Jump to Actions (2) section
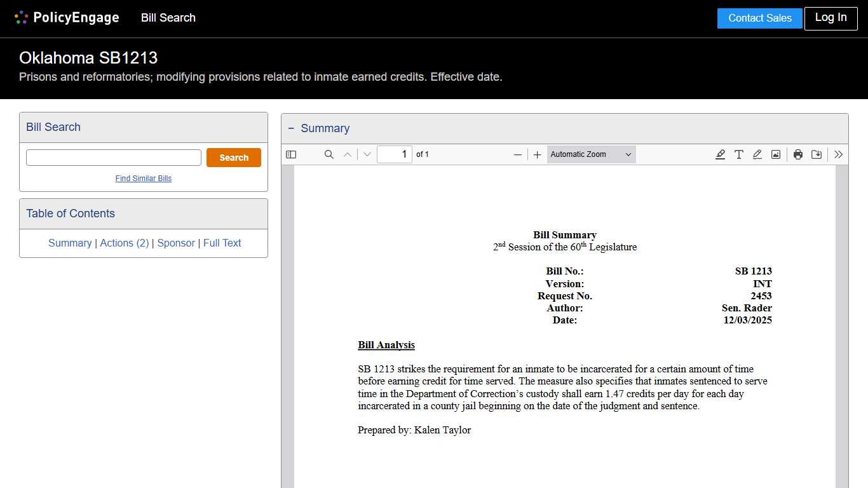The height and width of the screenshot is (488, 868). [125, 243]
